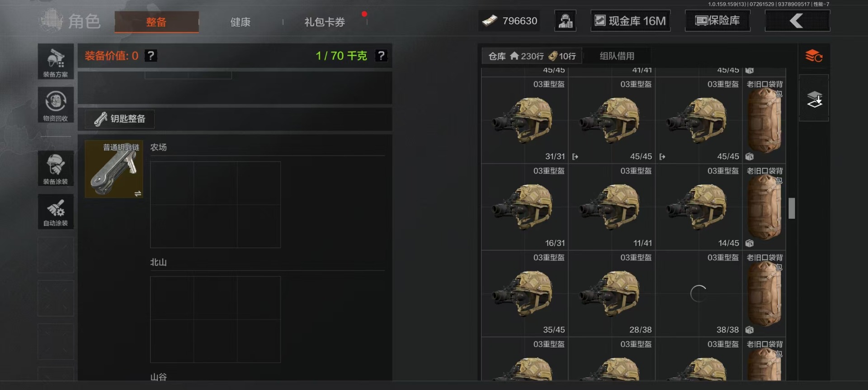Click the back arrow button

pos(797,21)
